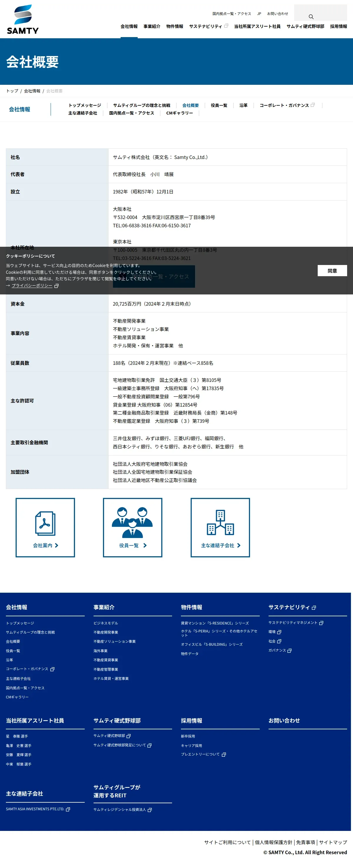Click footer ビジネスモデル link
The width and height of the screenshot is (353, 868).
(106, 623)
